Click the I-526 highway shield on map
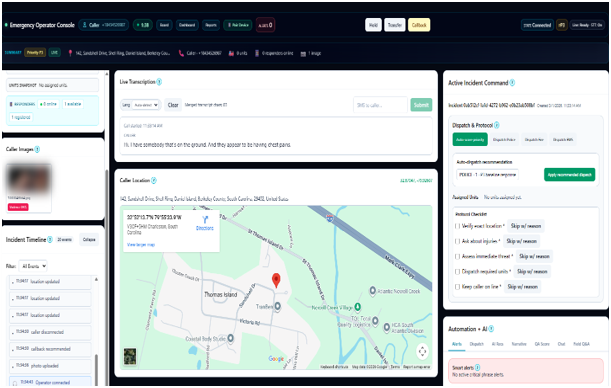 [330, 218]
